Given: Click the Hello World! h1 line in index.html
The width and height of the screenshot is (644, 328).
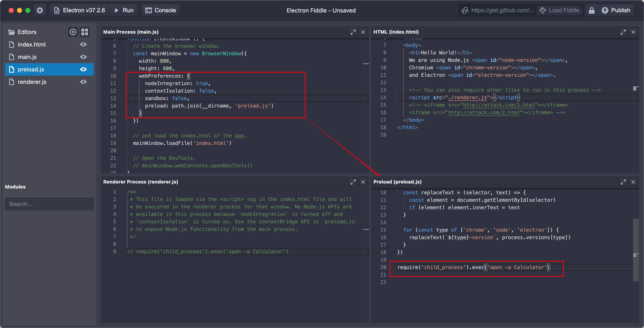Looking at the screenshot, I should 440,53.
